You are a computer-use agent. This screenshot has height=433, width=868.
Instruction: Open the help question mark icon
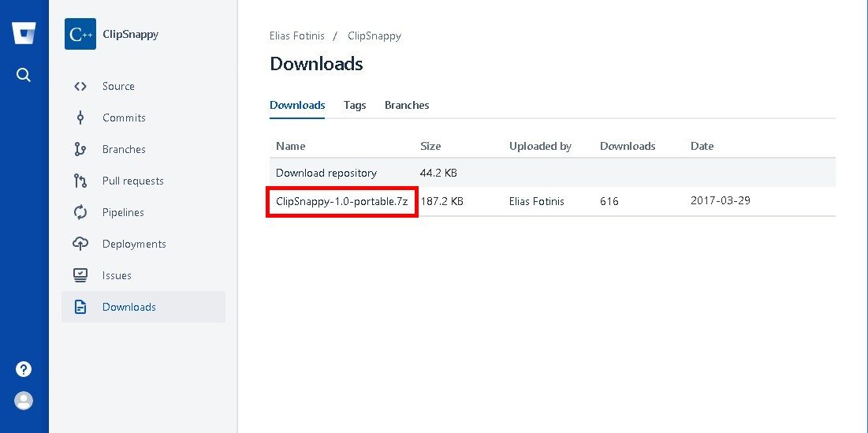[23, 369]
